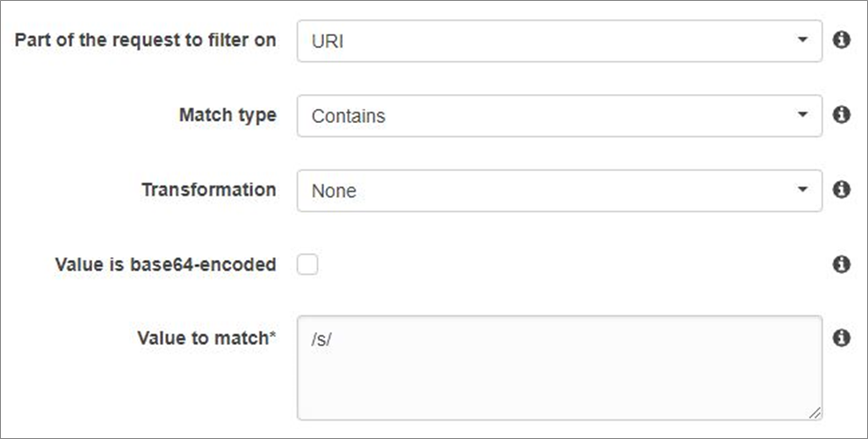Click inside the Value to match text area
The width and height of the screenshot is (868, 439).
(x=559, y=368)
